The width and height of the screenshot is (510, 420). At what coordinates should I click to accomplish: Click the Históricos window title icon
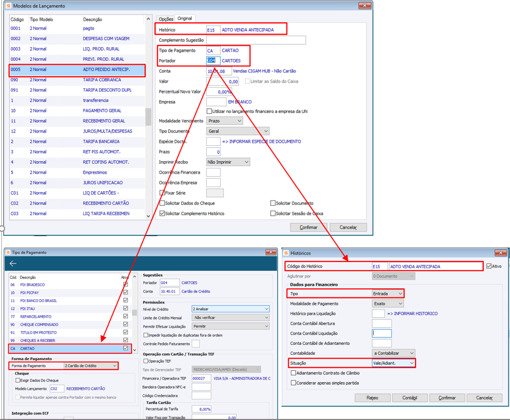286,253
